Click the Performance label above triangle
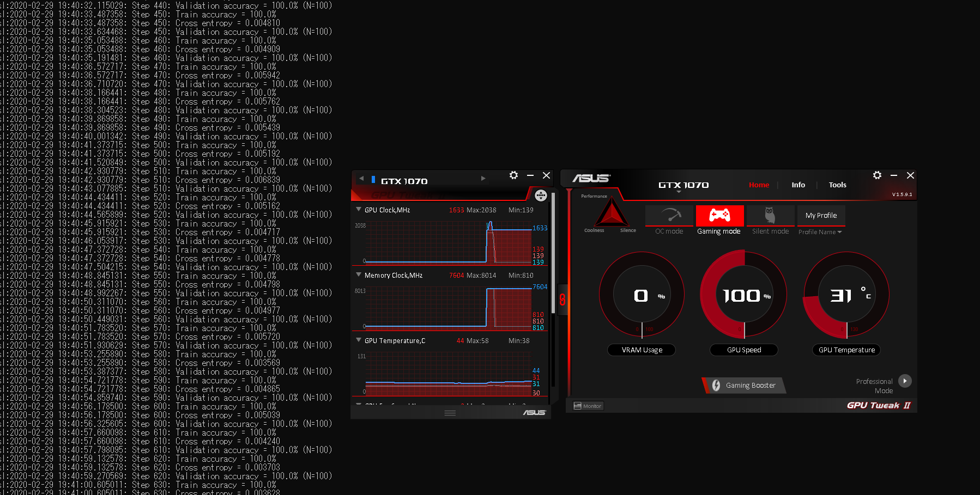 pos(594,196)
